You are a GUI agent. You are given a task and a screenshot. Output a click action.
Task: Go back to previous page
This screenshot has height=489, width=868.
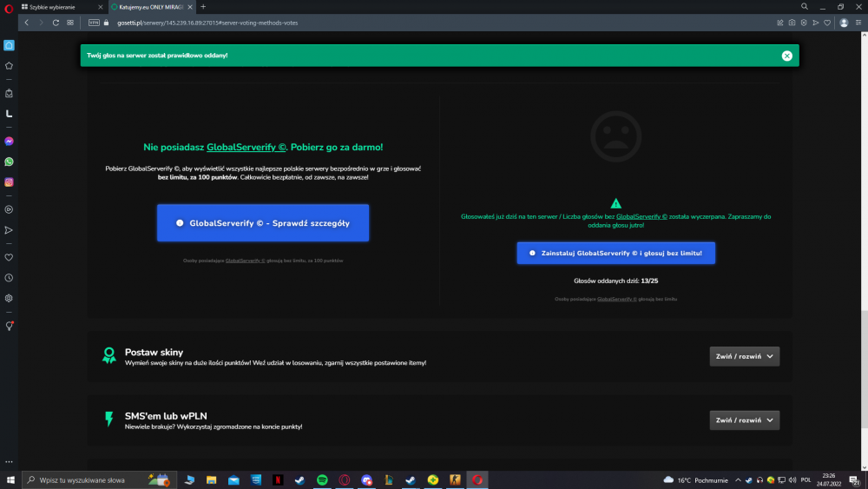[26, 23]
